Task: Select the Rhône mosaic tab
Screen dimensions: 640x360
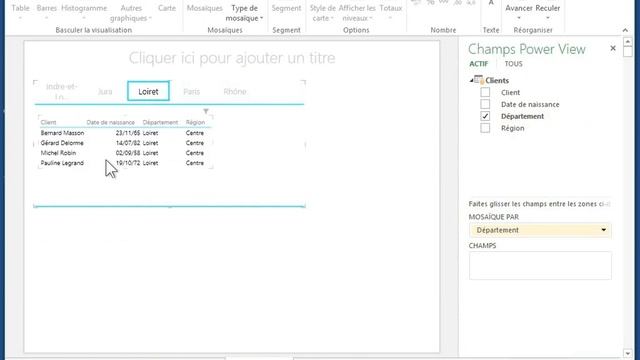Action: (235, 91)
